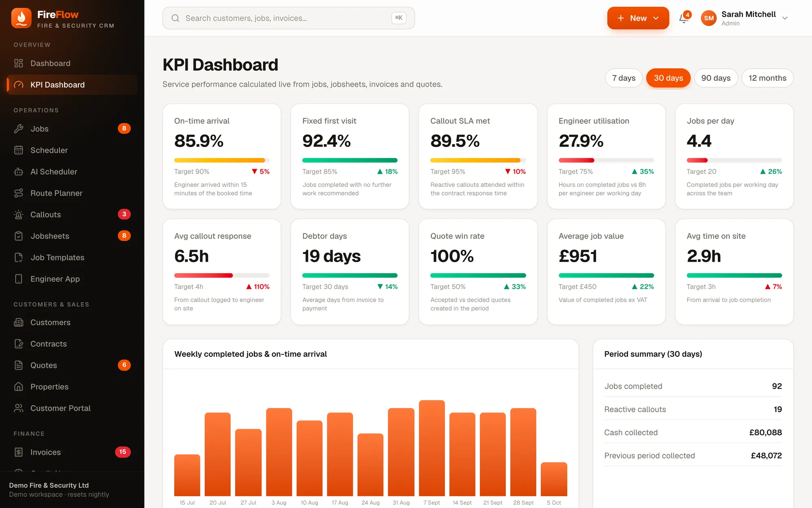Click the 15 Jul chart bar
Viewport: 812px width, 508px height.
click(187, 475)
